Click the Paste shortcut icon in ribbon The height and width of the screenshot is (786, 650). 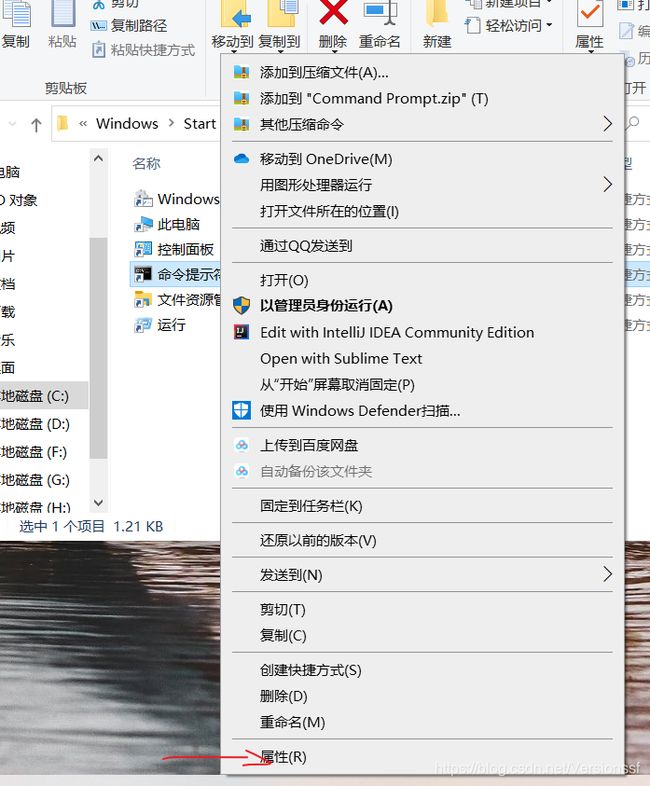pyautogui.click(x=99, y=50)
